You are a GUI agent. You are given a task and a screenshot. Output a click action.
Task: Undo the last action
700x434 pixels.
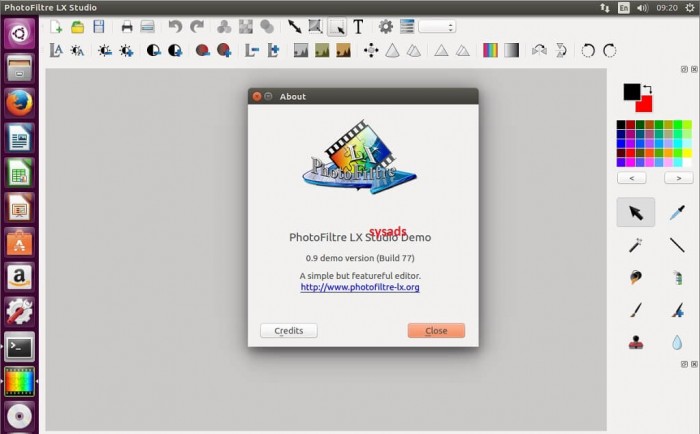click(175, 27)
